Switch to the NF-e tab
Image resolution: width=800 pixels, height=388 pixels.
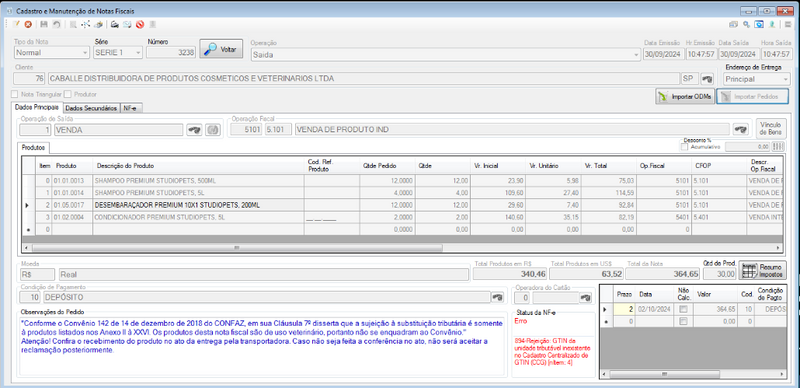(132, 108)
